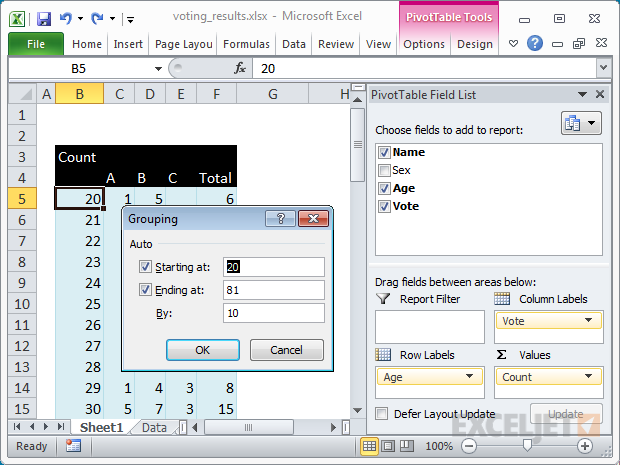Click the macro recording icon in status bar
The height and width of the screenshot is (465, 620).
click(73, 446)
